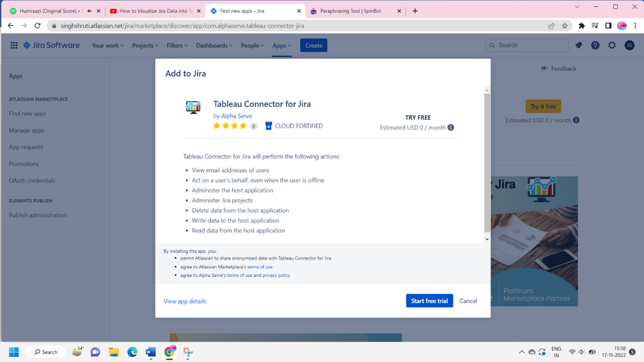Click the Windows taskbar Search box
The height and width of the screenshot is (362, 644).
(x=45, y=352)
